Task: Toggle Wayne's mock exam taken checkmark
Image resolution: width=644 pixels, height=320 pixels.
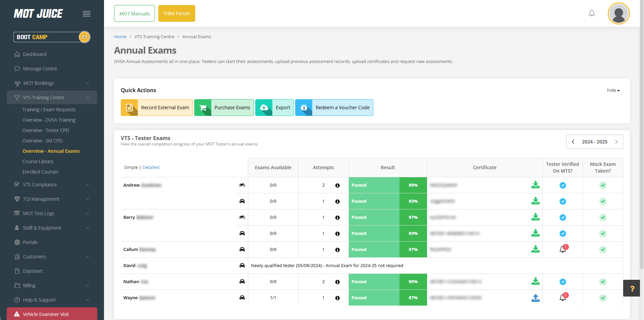Action: coord(603,298)
